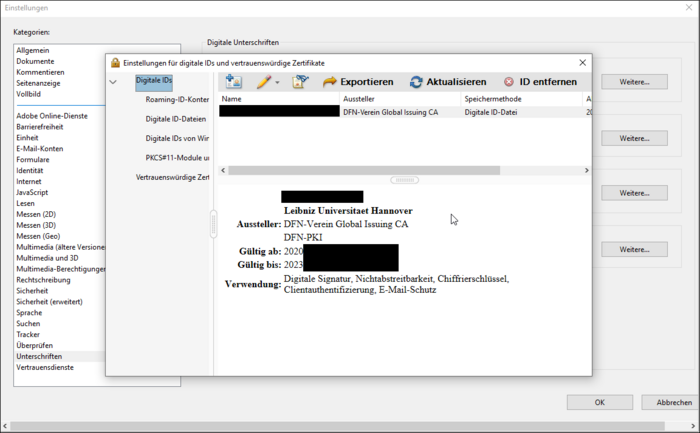Screen dimensions: 700x433
Task: Click Aktualisieren to refresh IDs
Action: pos(448,82)
